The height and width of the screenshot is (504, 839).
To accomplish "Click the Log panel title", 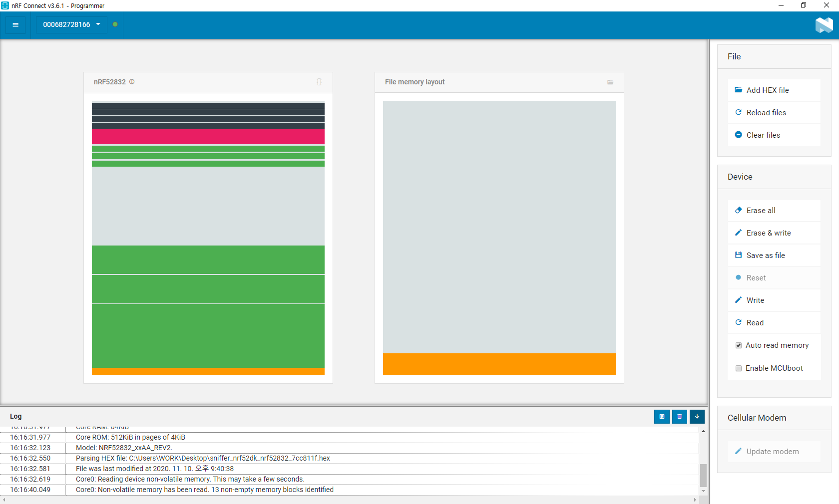I will point(16,416).
